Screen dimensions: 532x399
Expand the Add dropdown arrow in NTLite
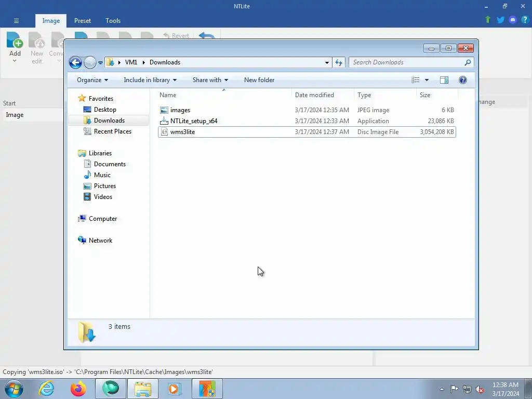pos(15,61)
